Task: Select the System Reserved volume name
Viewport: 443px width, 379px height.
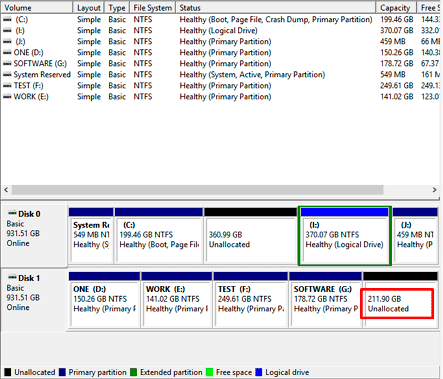Action: tap(42, 75)
